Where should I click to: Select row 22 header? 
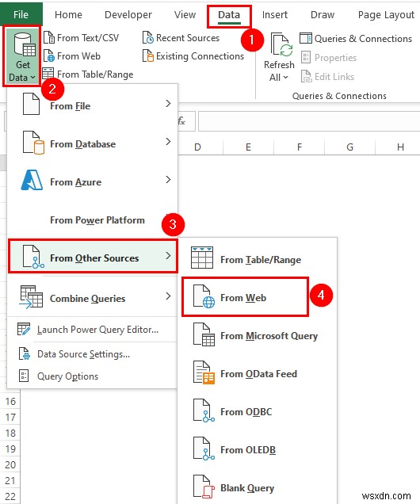(10, 496)
